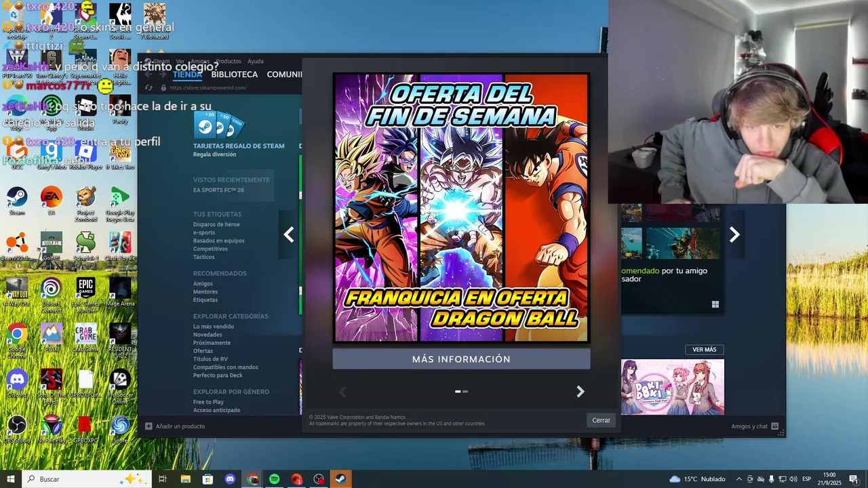Open Lo más vendido category

pyautogui.click(x=214, y=327)
